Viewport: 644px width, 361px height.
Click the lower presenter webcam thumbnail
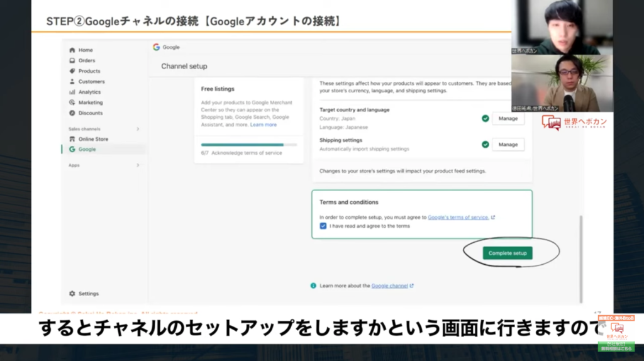(x=562, y=83)
